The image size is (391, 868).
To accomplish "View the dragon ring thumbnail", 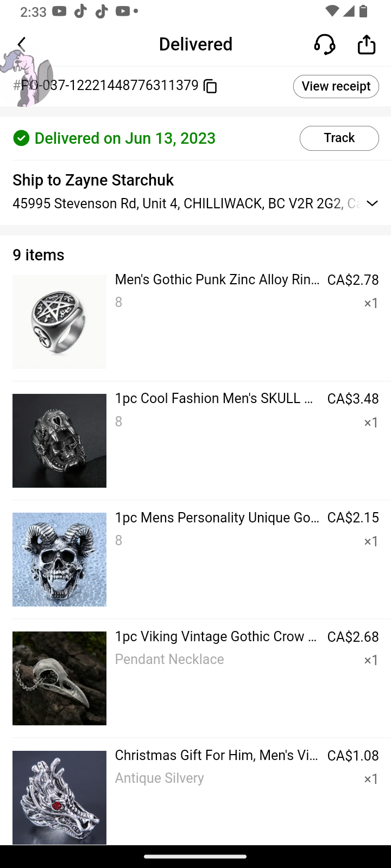I will tap(59, 797).
